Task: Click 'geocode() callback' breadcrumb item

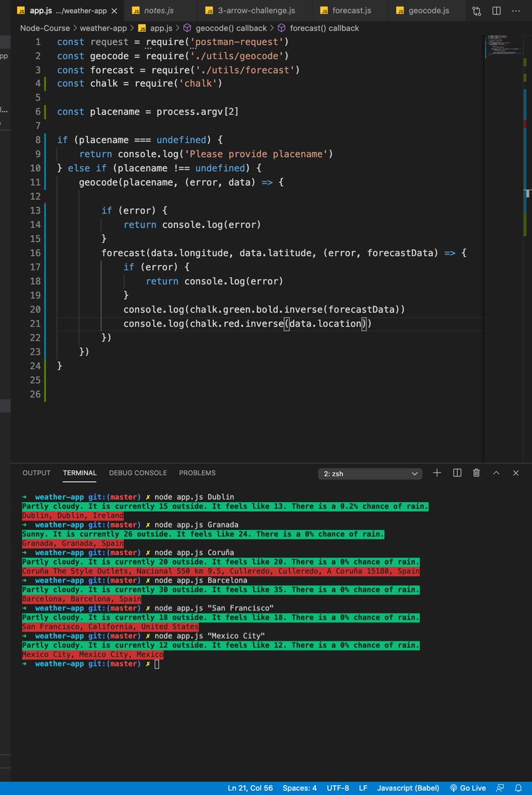Action: click(x=231, y=28)
